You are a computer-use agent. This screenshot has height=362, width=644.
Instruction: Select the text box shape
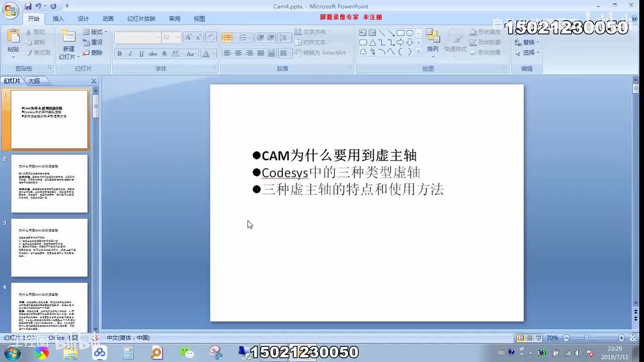pyautogui.click(x=363, y=33)
